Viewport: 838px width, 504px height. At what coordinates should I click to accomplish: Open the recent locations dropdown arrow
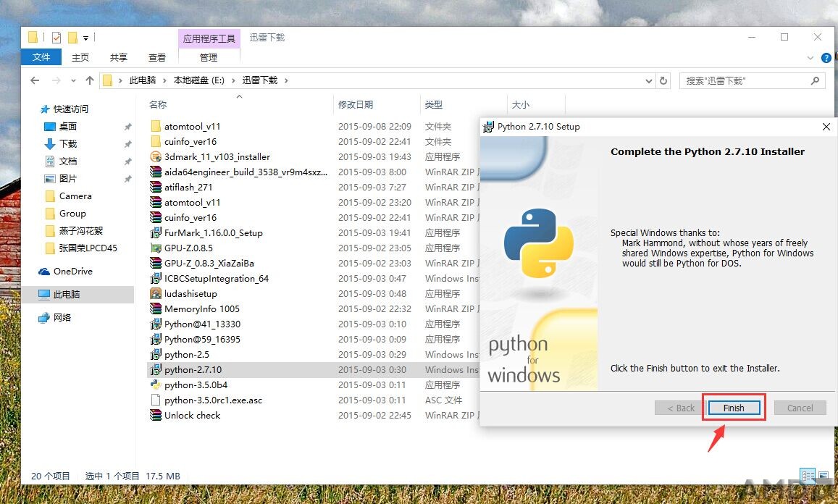[x=73, y=80]
